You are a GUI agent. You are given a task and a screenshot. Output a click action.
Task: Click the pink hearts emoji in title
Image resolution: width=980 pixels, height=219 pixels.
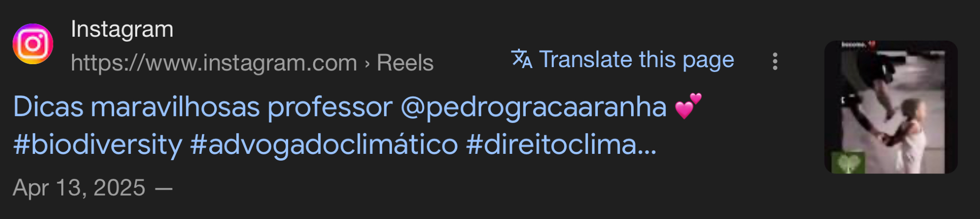tap(688, 106)
